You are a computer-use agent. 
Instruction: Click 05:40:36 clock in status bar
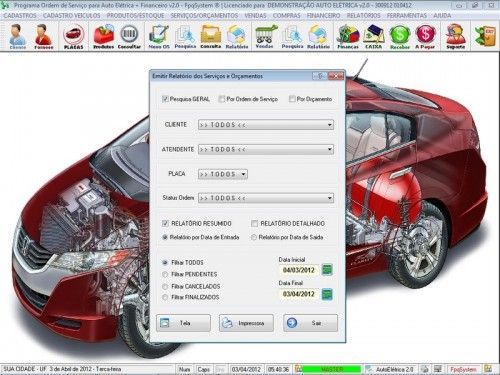[278, 369]
